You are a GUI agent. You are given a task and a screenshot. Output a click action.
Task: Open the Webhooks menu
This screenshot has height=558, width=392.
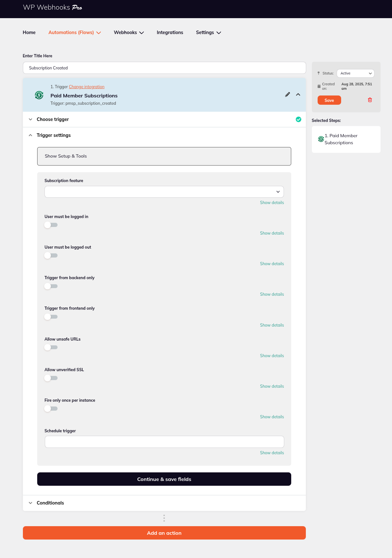[129, 32]
